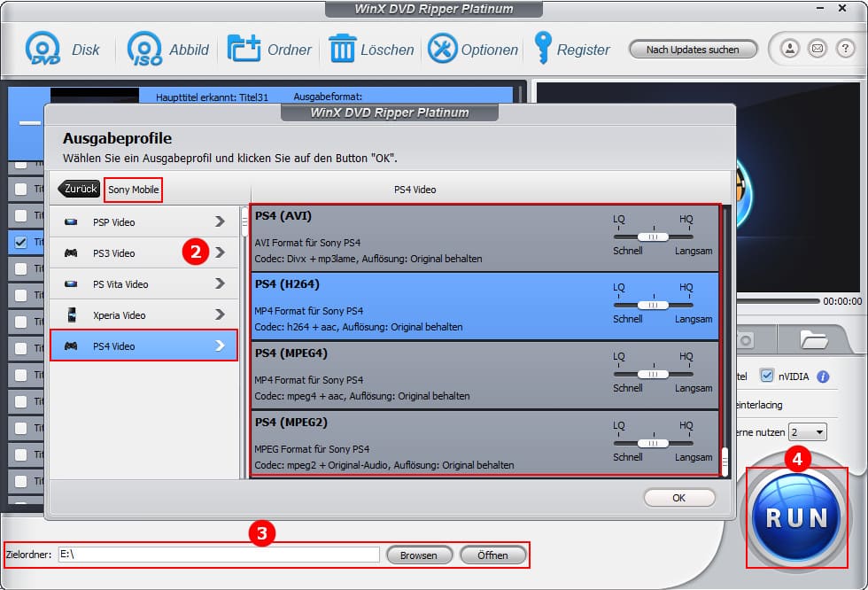The width and height of the screenshot is (868, 590).
Task: Click the DVD Disk icon
Action: point(42,49)
